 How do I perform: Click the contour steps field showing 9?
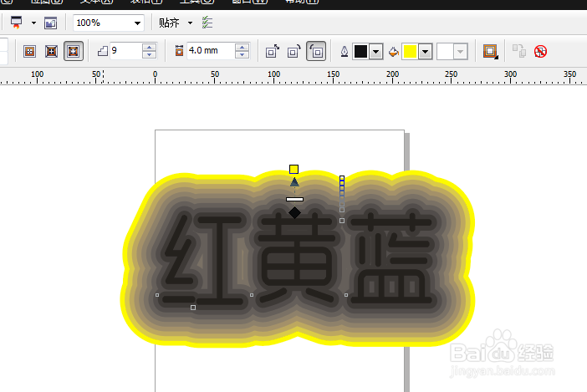pyautogui.click(x=125, y=50)
